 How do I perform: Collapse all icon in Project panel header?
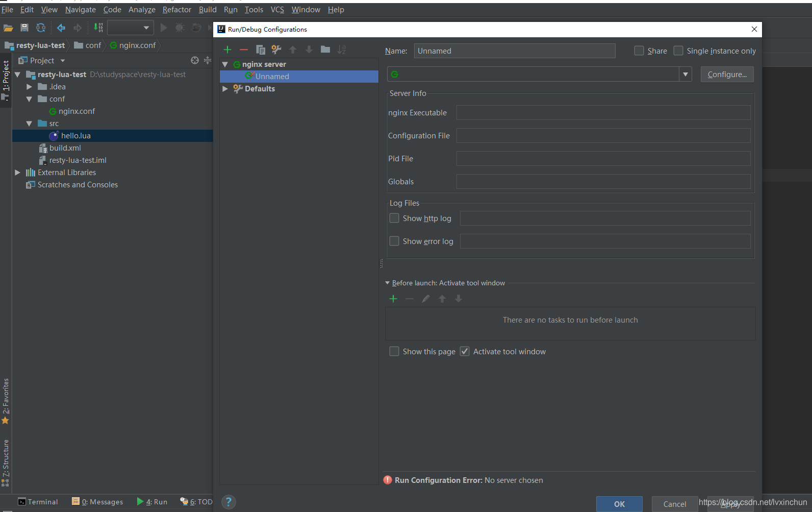coord(208,60)
